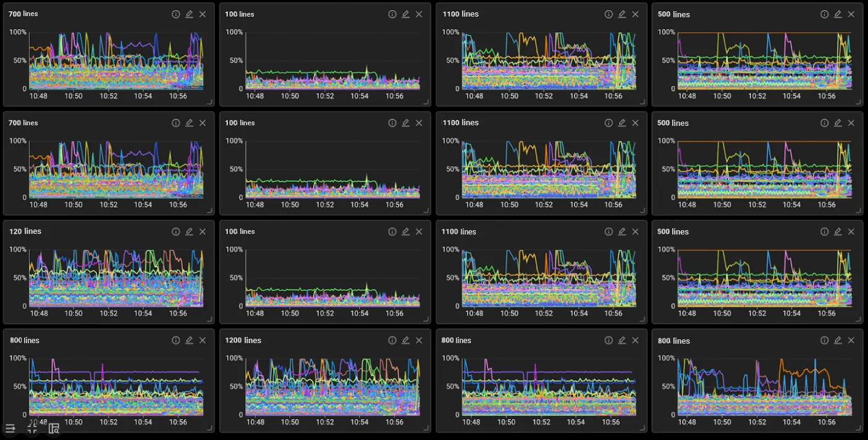Edit the top-row 700 lines panel
The image size is (868, 440).
point(189,14)
